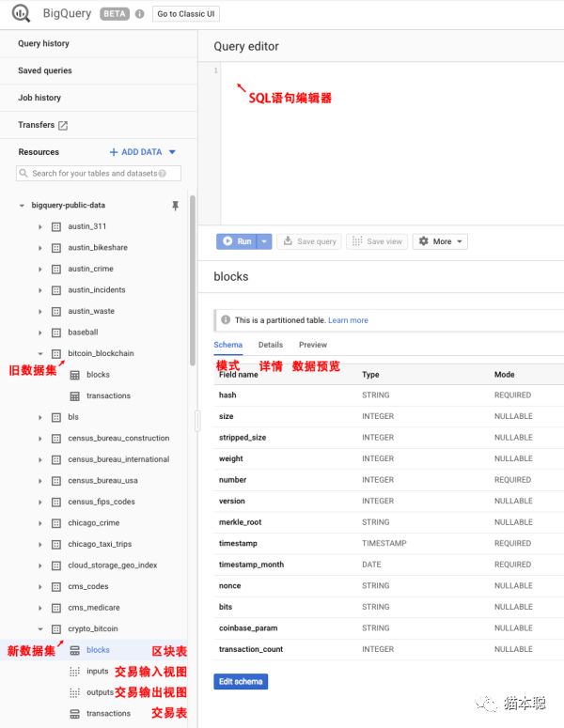564x728 pixels.
Task: Click the Save view grid icon
Action: coord(357,241)
